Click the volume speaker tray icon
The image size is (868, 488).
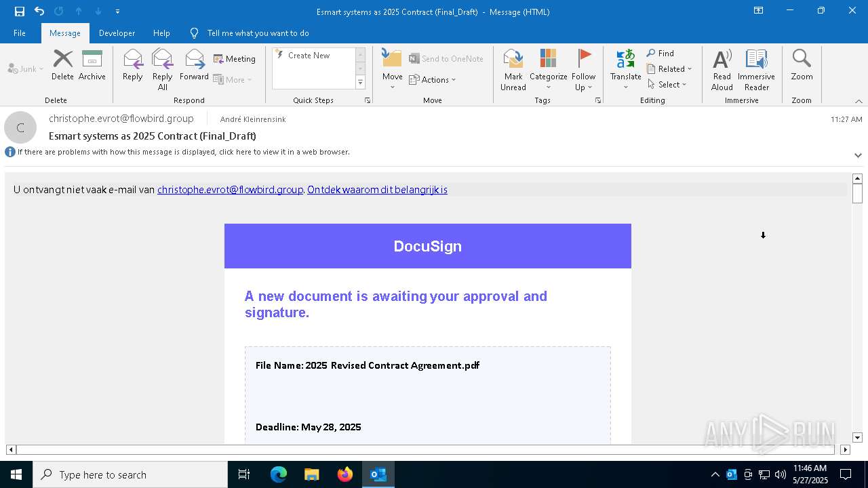[781, 474]
